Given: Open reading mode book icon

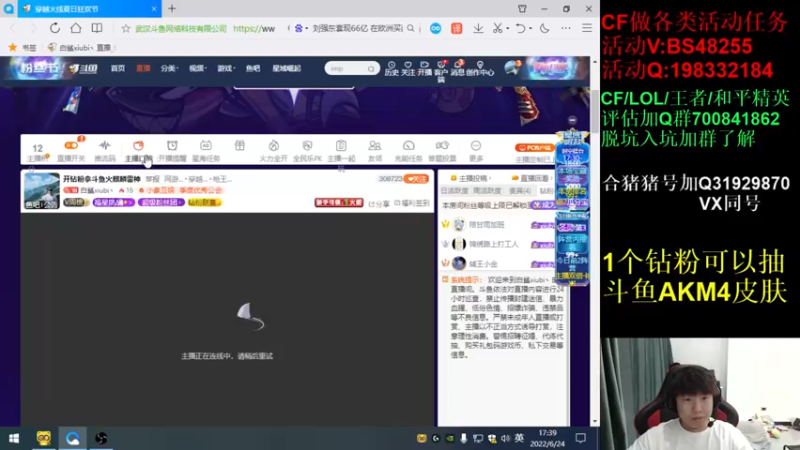Looking at the screenshot, I should (96, 28).
